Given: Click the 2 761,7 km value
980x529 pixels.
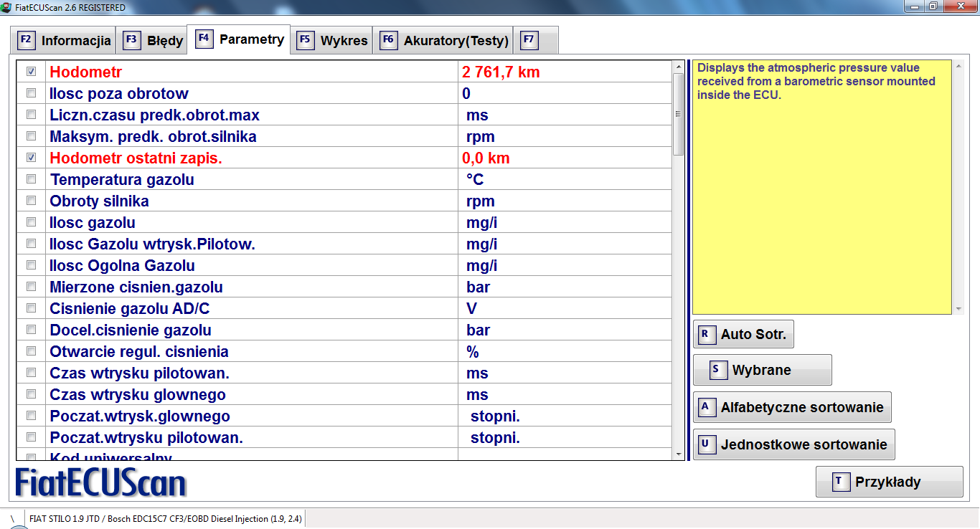Looking at the screenshot, I should (x=501, y=72).
